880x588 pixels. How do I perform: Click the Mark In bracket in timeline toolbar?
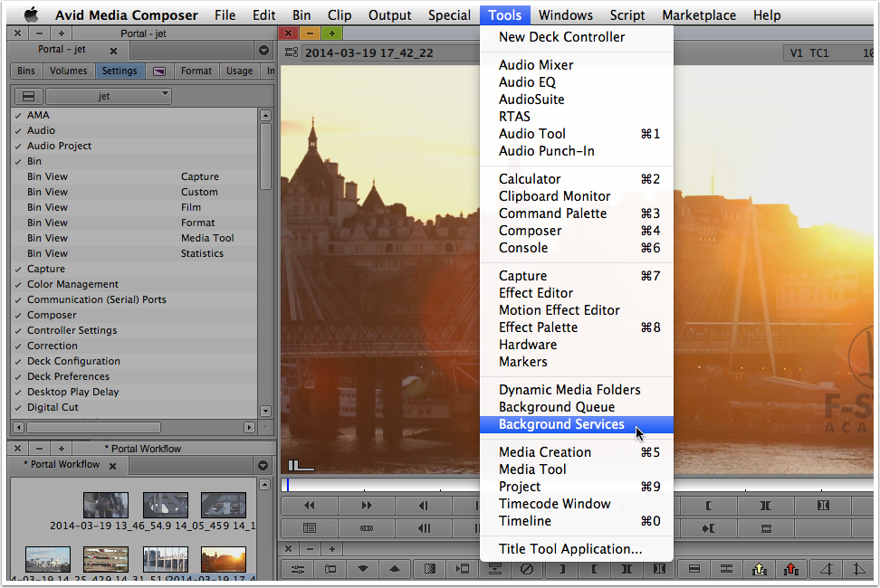pyautogui.click(x=594, y=569)
